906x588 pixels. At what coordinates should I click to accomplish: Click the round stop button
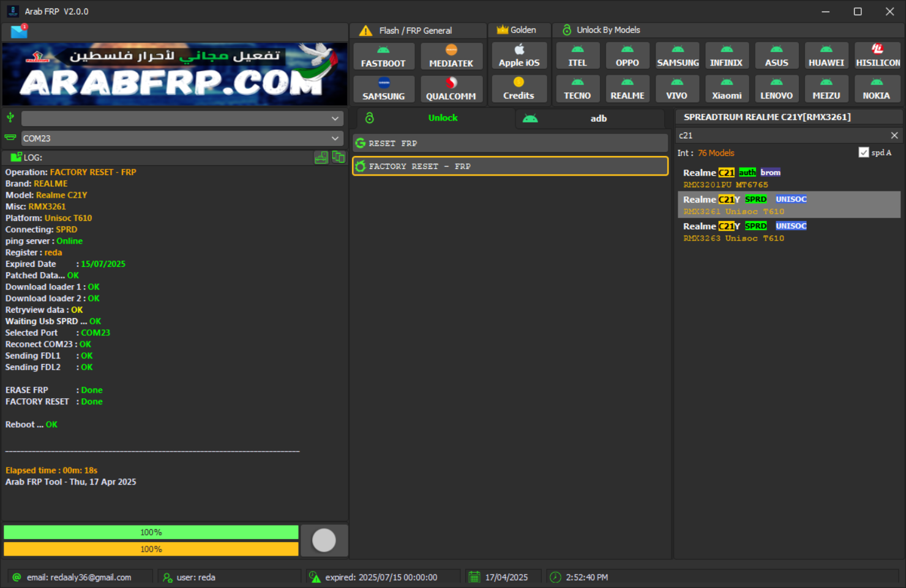[x=324, y=540]
